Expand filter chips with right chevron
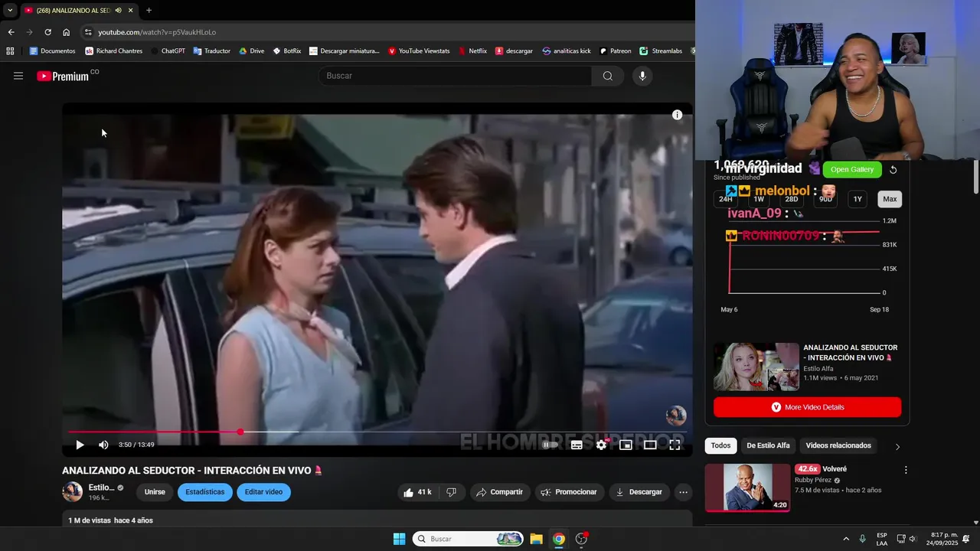Screen dimensions: 980x551 point(897,446)
